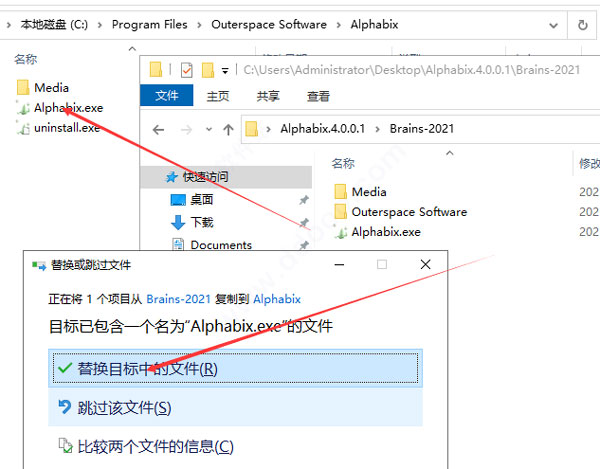Screen dimensions: 600x469
Task: Minimize the 替换或跳过文件 dialog
Action: pos(339,264)
